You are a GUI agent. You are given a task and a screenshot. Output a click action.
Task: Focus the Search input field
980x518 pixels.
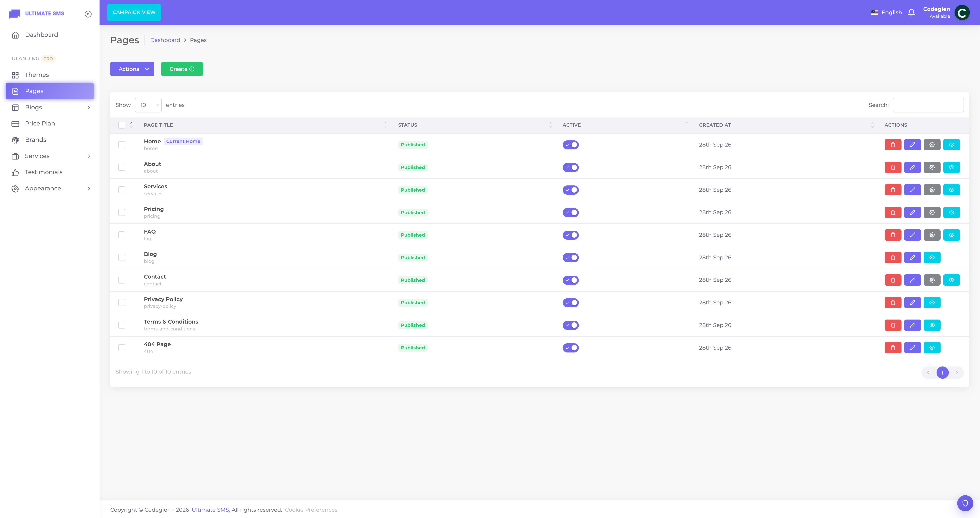pos(928,105)
